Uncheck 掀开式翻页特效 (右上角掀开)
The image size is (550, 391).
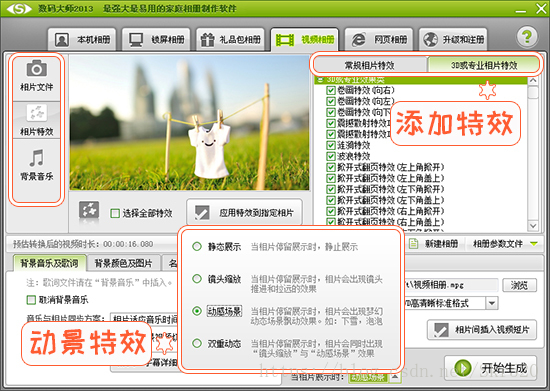[330, 211]
